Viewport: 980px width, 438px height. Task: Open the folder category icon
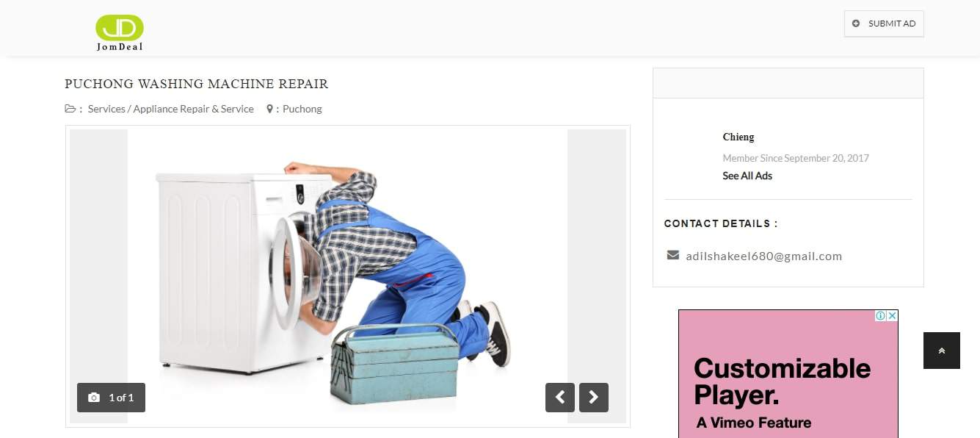tap(70, 109)
